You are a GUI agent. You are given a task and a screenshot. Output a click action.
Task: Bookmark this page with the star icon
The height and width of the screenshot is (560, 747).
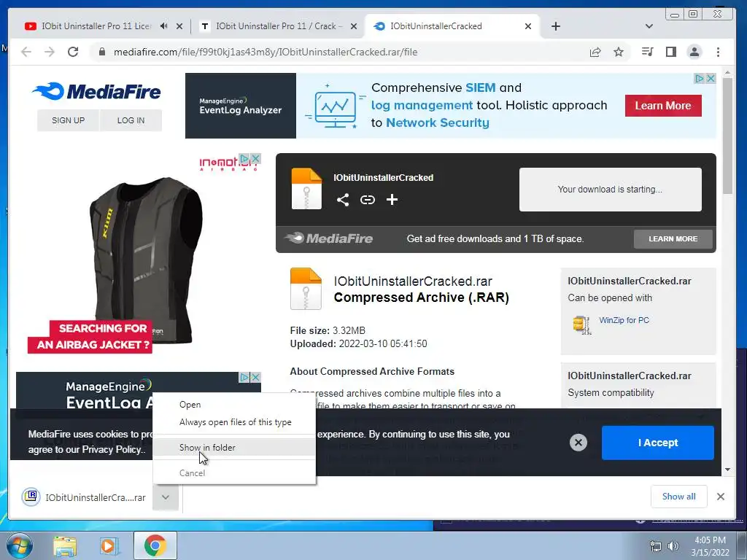pyautogui.click(x=619, y=52)
